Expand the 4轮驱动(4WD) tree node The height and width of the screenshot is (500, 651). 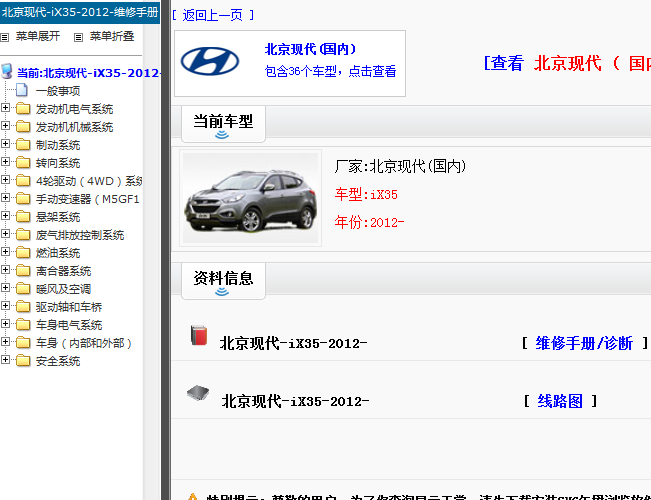(x=5, y=179)
